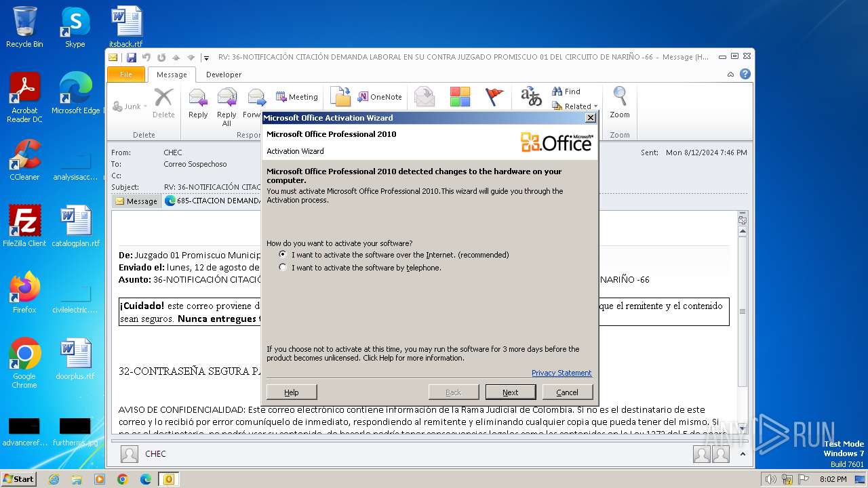
Task: Open the File tab in Outlook
Action: [x=126, y=75]
